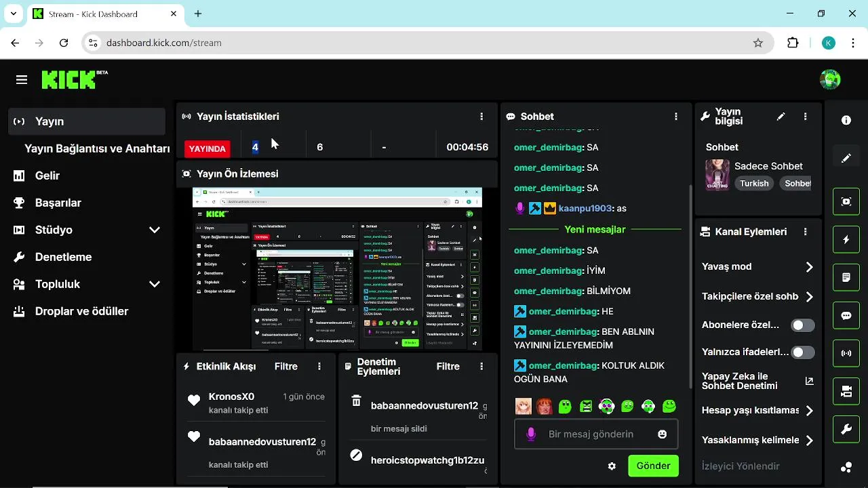The image size is (868, 488).
Task: Toggle Yalnızca ifadeleri chat switch
Action: click(803, 352)
